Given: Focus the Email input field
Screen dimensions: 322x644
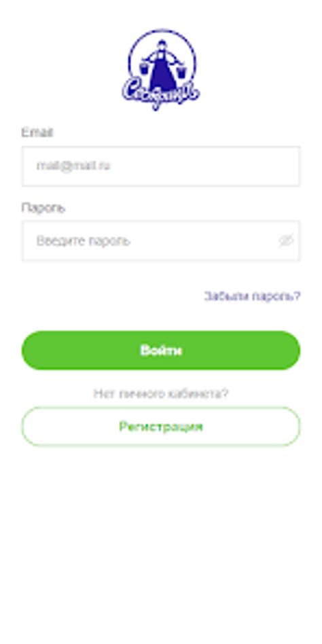Looking at the screenshot, I should pyautogui.click(x=161, y=166).
